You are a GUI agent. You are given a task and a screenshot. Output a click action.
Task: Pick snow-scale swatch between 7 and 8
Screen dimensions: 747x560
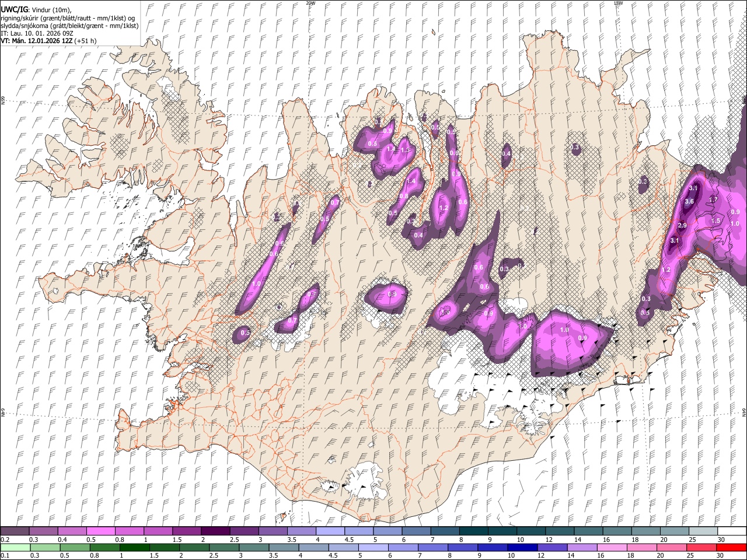pyautogui.click(x=446, y=531)
